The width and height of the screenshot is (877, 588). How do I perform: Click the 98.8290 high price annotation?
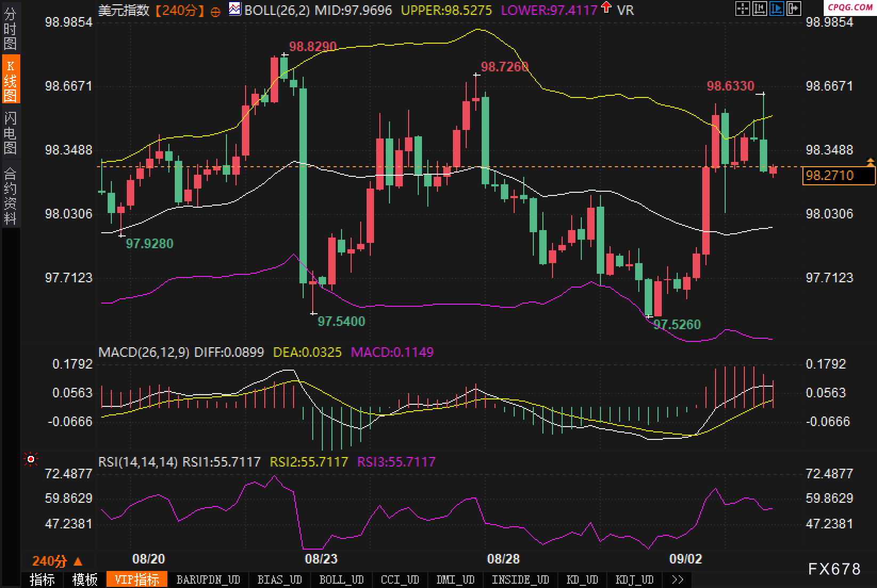point(313,47)
